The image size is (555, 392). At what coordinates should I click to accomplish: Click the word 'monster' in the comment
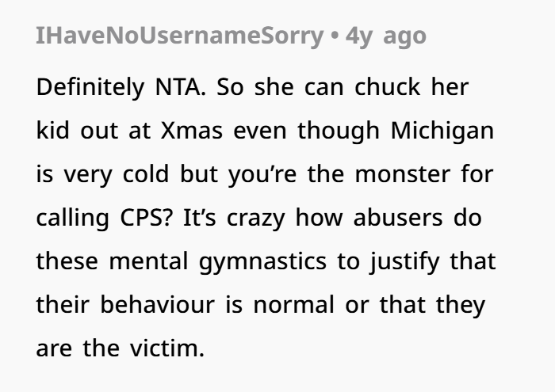tap(403, 174)
